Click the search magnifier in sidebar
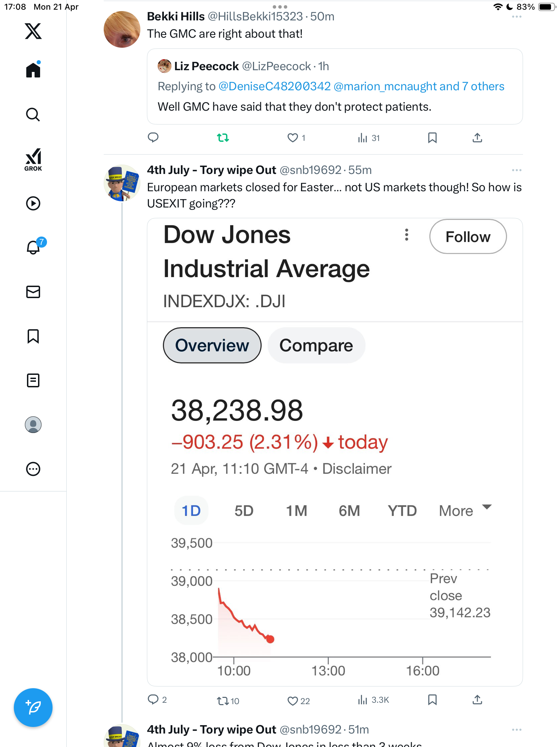The image size is (560, 747). 33,114
